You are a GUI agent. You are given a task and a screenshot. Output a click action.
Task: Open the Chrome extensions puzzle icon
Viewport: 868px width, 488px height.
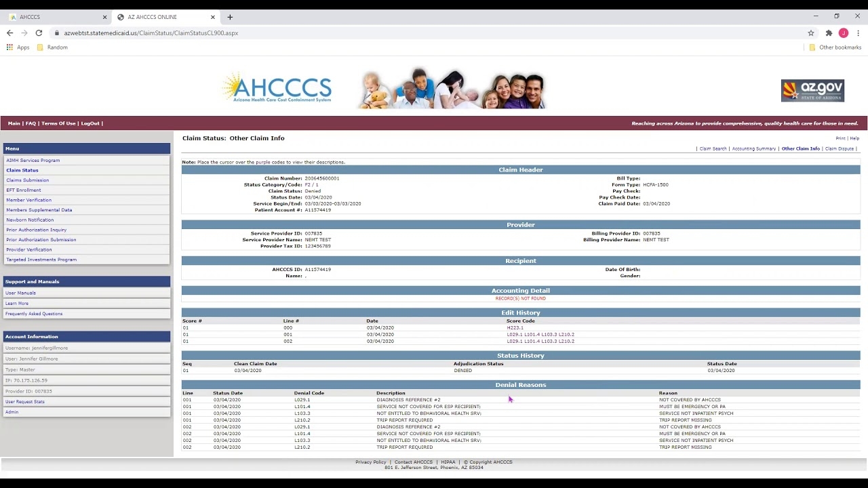[829, 33]
